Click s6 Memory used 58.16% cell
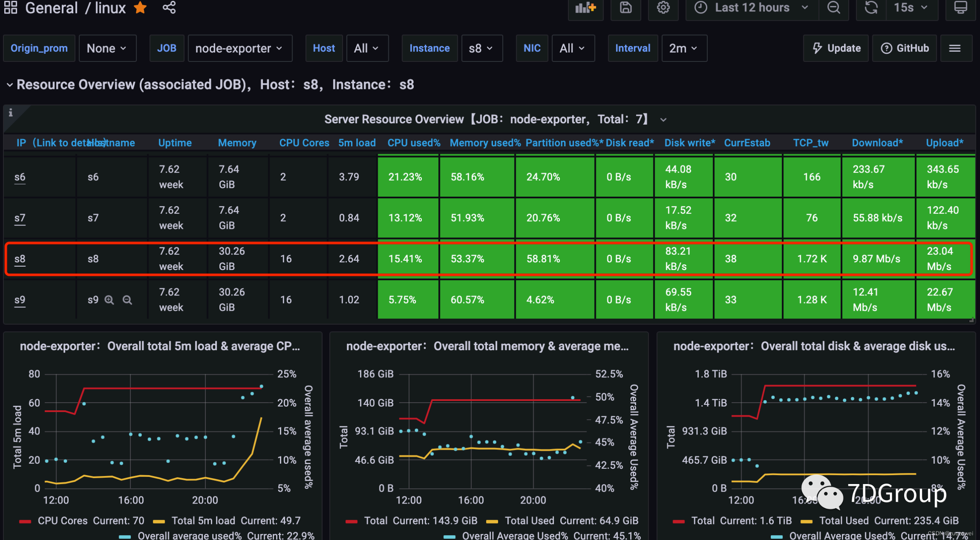This screenshot has height=540, width=980. [x=477, y=177]
